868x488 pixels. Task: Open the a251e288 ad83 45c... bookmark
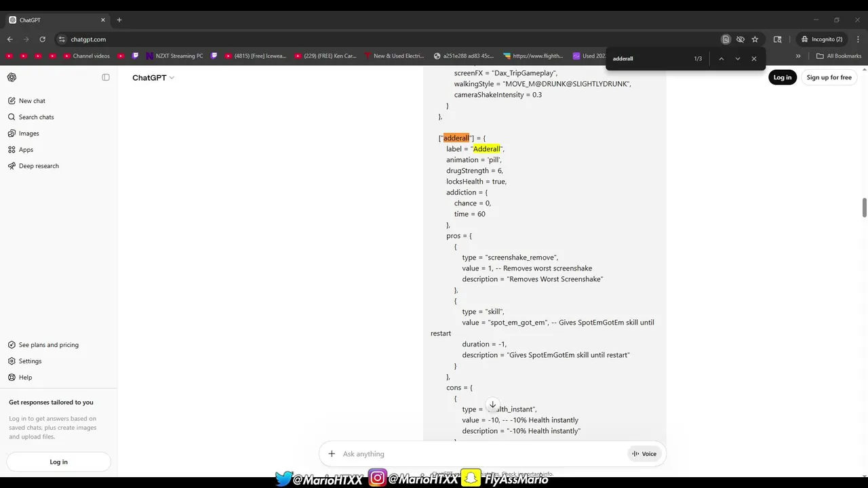click(464, 56)
